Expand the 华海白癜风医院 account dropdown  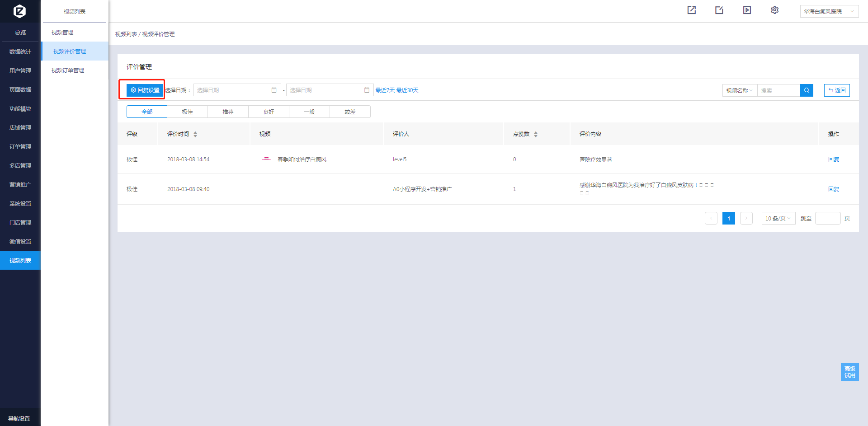[x=829, y=11]
